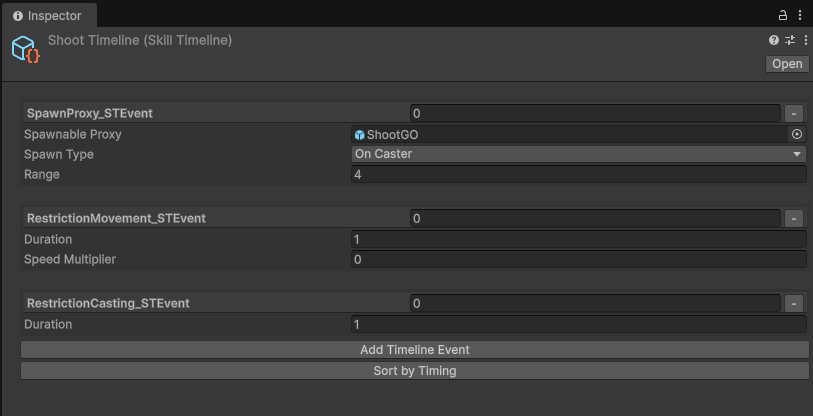
Task: Click the Shoot Timeline (Skill Timeline) title
Action: coord(140,40)
